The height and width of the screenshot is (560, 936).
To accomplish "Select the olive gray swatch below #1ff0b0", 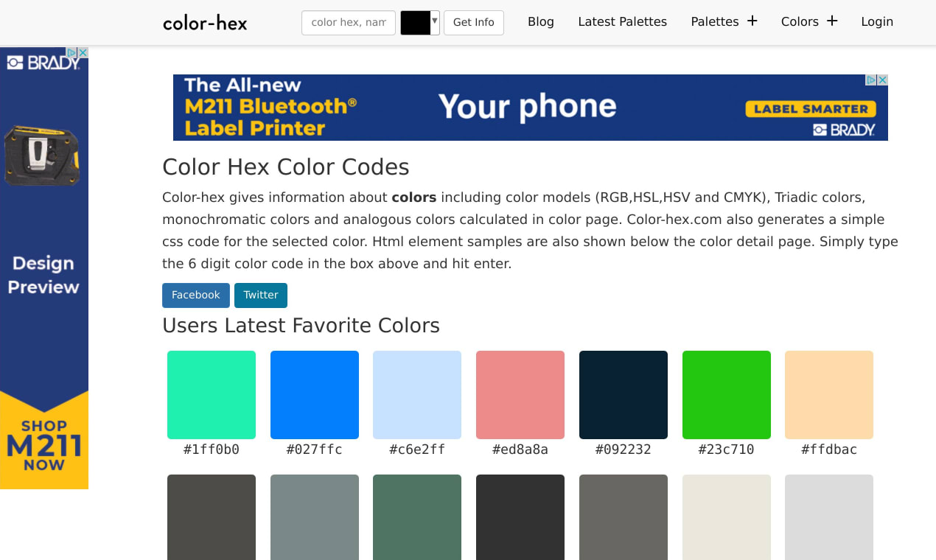I will pyautogui.click(x=212, y=517).
